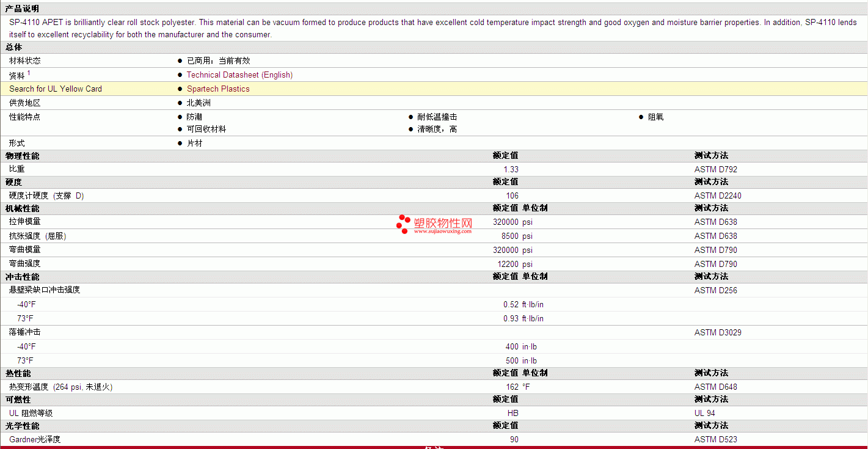The image size is (868, 449).
Task: Click the ASTM D523 test method
Action: pos(716,439)
